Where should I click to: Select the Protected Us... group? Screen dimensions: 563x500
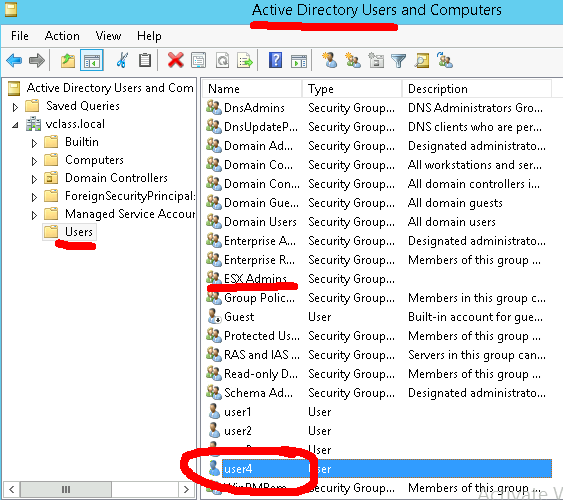[261, 336]
